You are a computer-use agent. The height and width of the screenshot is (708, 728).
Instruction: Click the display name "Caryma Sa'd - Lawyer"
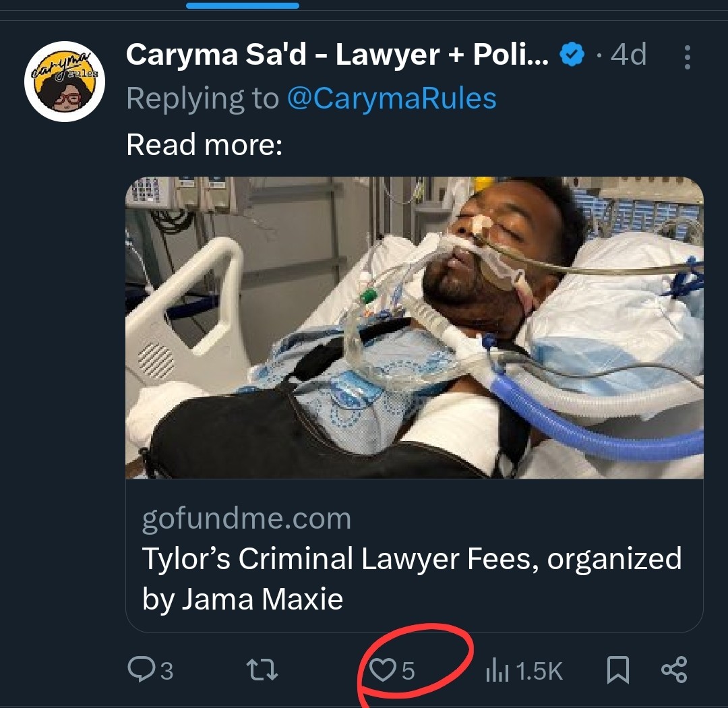click(x=337, y=56)
